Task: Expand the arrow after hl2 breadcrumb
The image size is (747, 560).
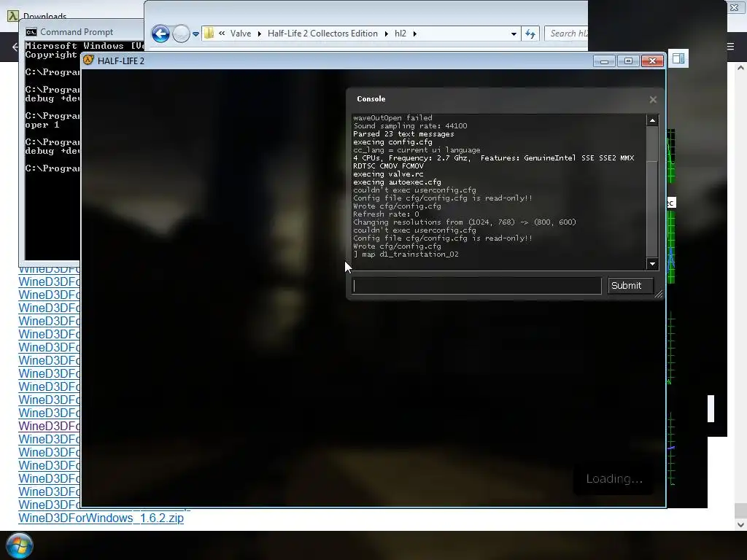Action: (x=414, y=34)
